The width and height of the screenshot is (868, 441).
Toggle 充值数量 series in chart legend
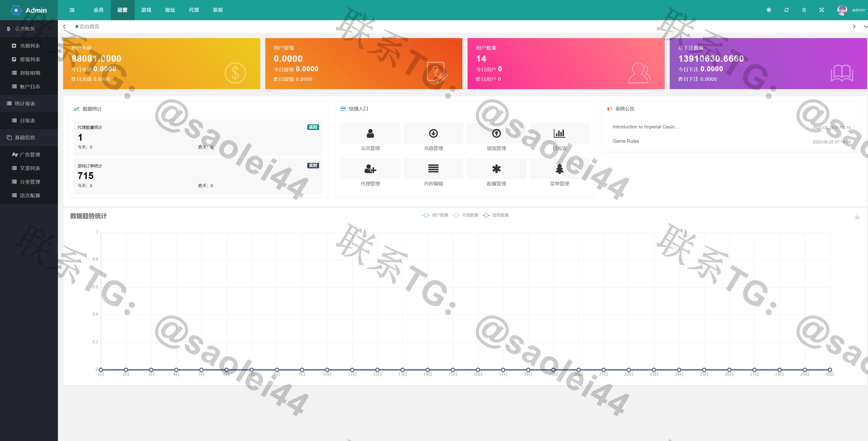click(465, 215)
